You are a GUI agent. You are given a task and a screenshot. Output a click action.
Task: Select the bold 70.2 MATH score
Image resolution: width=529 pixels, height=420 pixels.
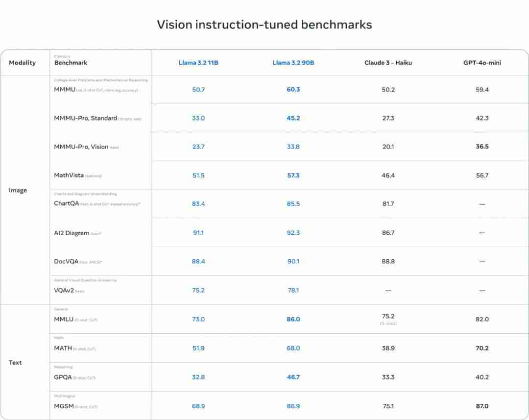(x=482, y=348)
